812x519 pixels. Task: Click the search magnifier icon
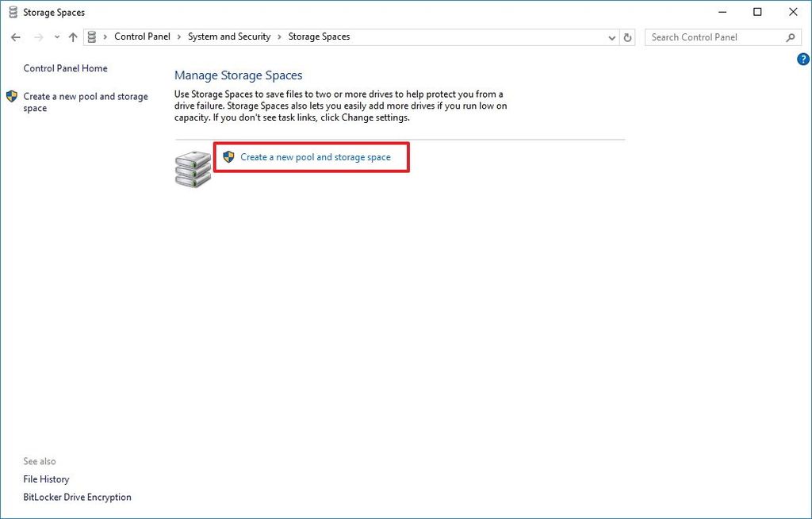click(790, 37)
